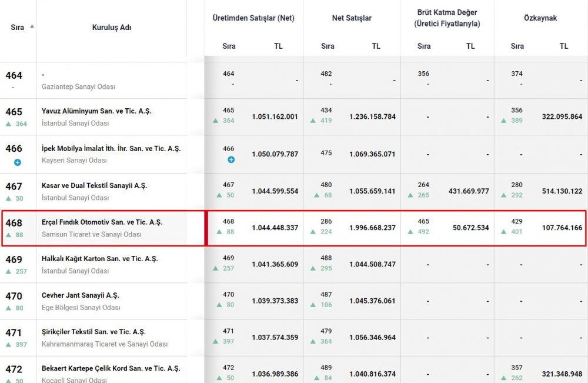Click the Kuruluş Adı column header
The width and height of the screenshot is (588, 383).
(x=111, y=28)
